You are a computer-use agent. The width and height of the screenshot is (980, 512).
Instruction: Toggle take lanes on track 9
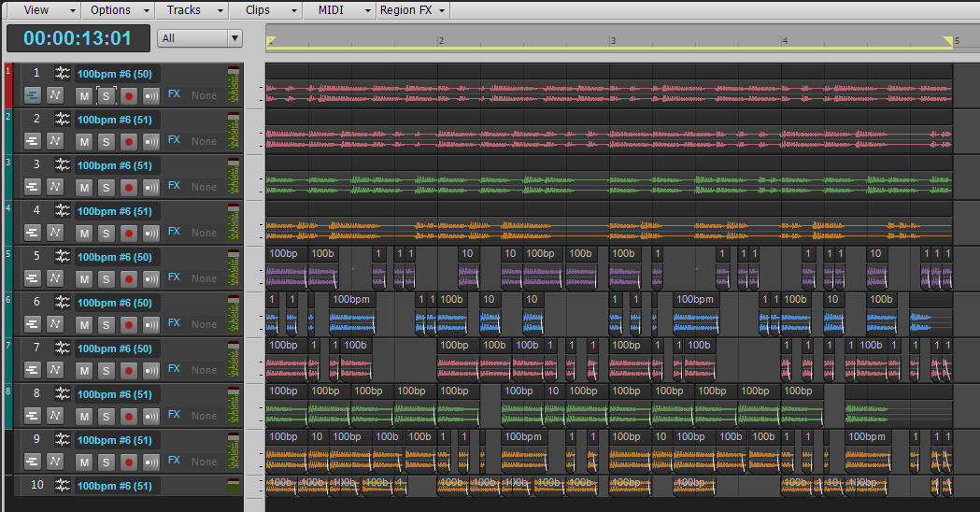coord(33,462)
